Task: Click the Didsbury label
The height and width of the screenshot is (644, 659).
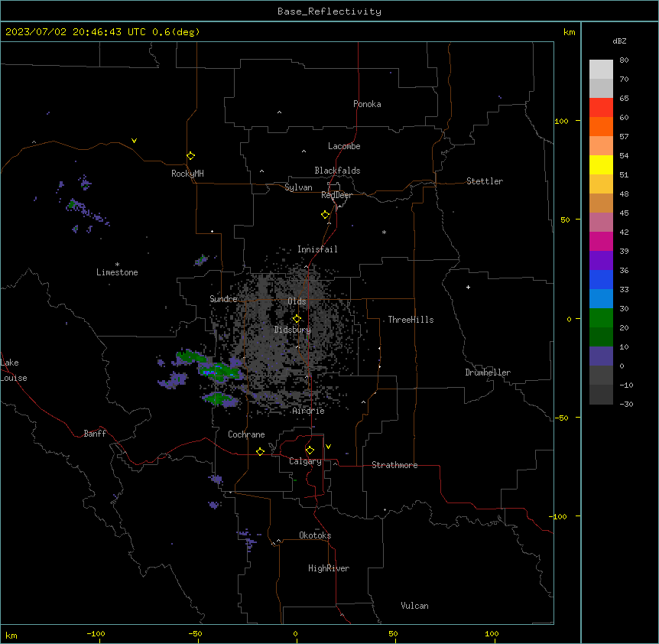Action: pos(293,330)
